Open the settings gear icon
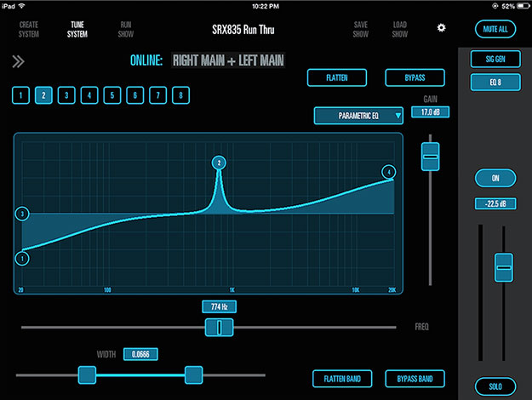 click(x=441, y=27)
